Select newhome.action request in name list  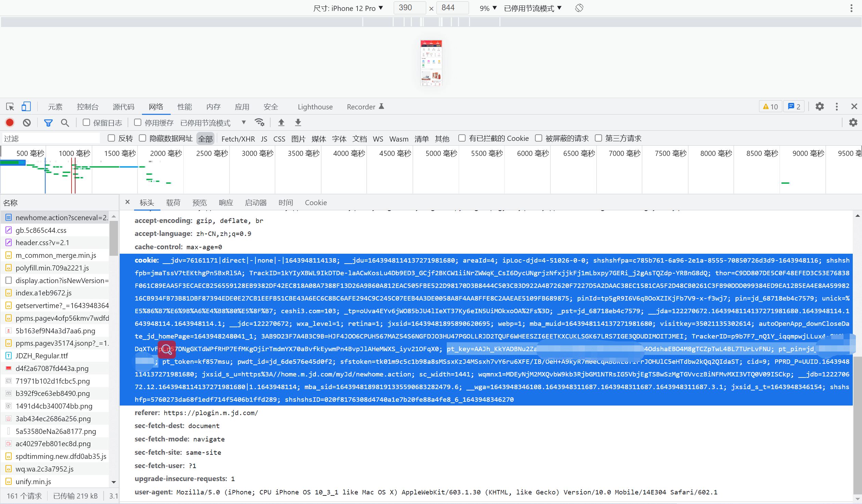[55, 217]
